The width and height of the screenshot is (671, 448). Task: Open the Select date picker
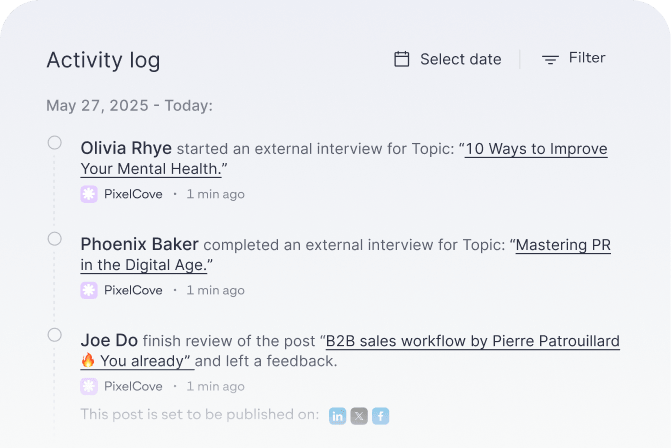448,59
